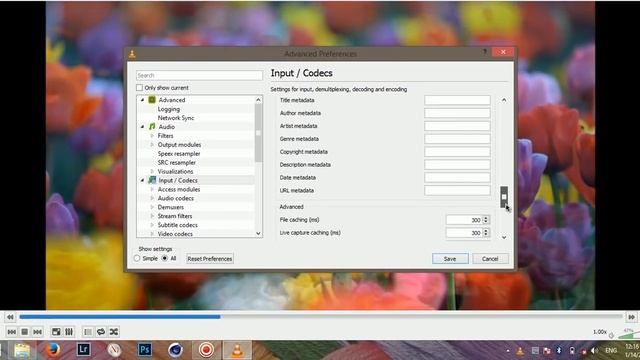Open File Explorer from taskbar
Viewport: 640px width, 360px height.
[22, 350]
